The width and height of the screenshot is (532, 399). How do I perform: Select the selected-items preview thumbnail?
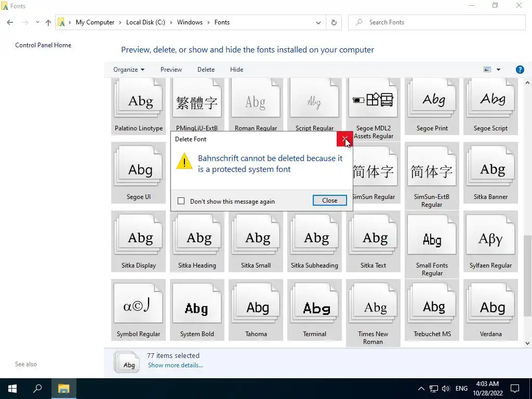(x=126, y=362)
